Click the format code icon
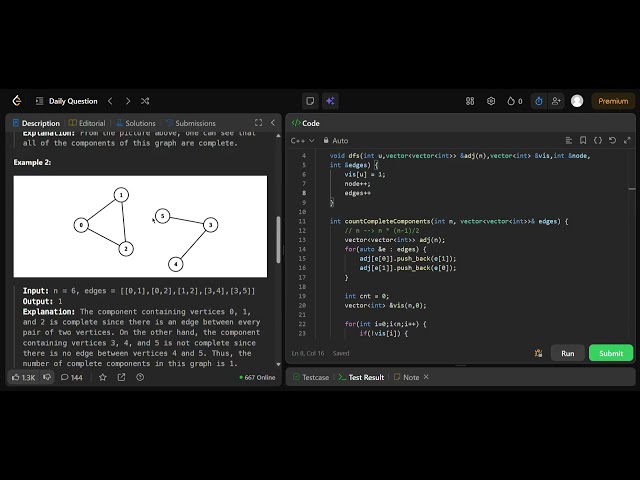This screenshot has width=640, height=480. (x=569, y=140)
